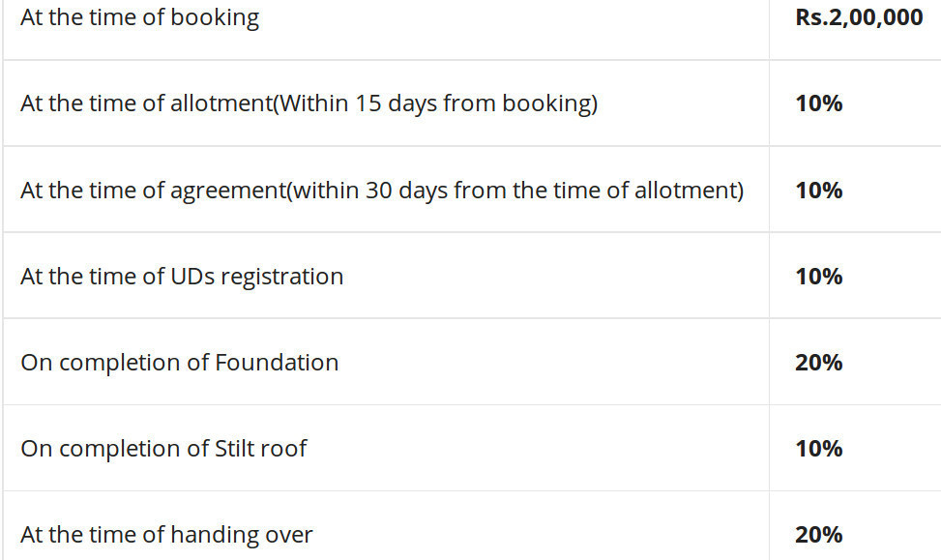Click the 'At the time of allotment' label
941x560 pixels.
[x=145, y=103]
